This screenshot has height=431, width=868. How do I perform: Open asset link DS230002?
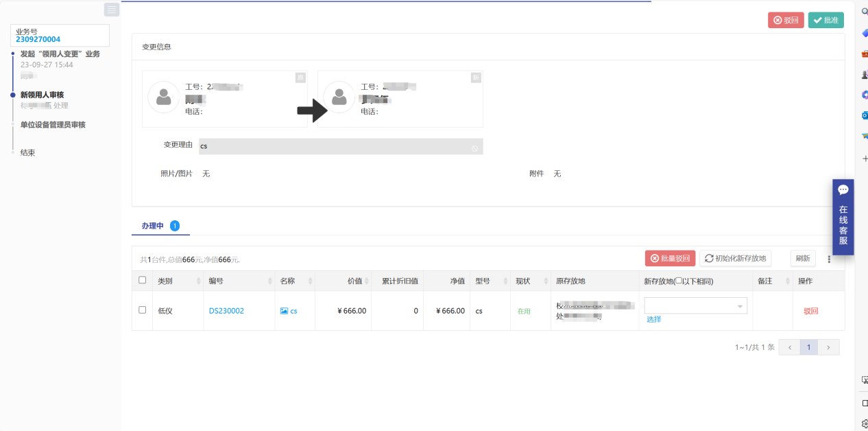tap(226, 311)
